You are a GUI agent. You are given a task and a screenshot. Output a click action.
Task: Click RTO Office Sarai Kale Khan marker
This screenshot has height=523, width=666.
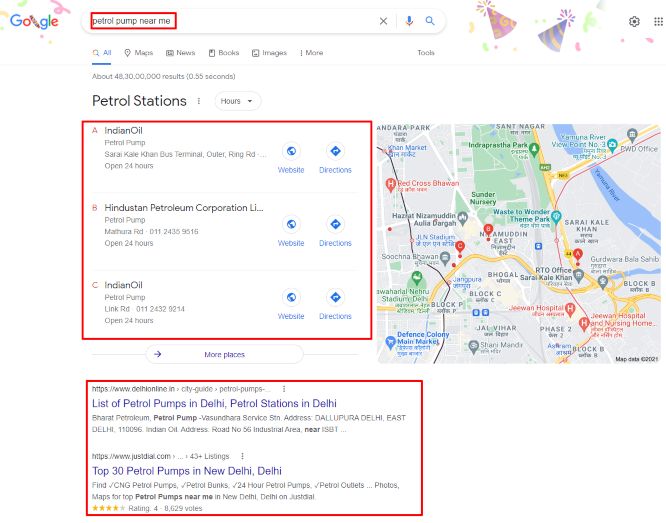point(579,276)
